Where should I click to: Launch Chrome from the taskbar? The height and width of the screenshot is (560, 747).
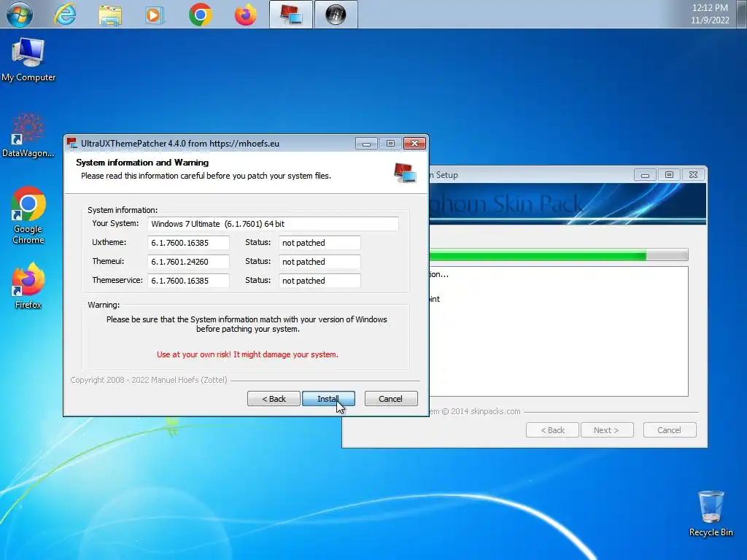[x=200, y=15]
